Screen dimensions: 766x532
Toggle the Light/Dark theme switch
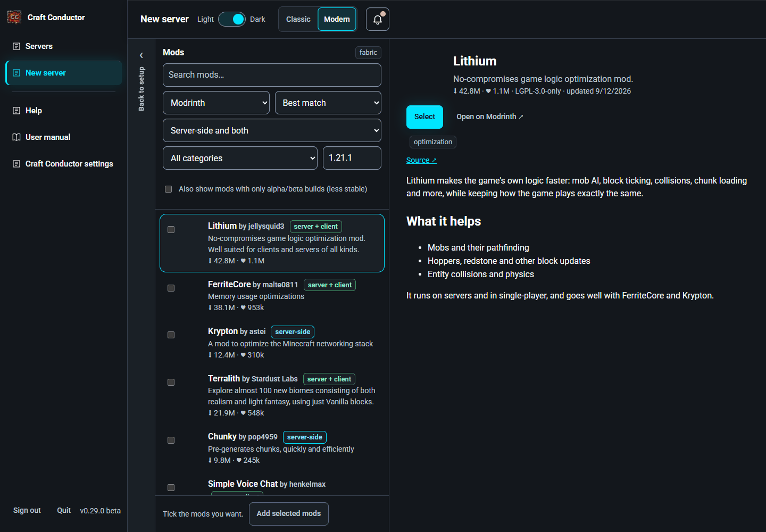pyautogui.click(x=232, y=19)
